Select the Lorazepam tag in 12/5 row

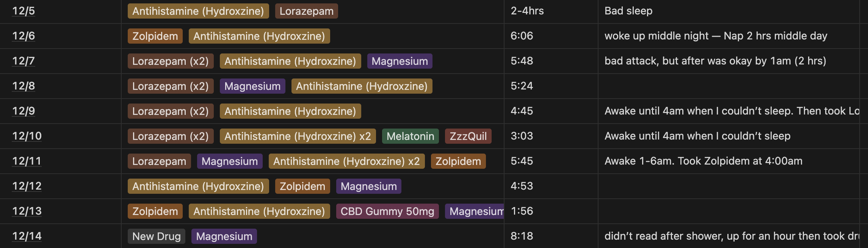[307, 11]
